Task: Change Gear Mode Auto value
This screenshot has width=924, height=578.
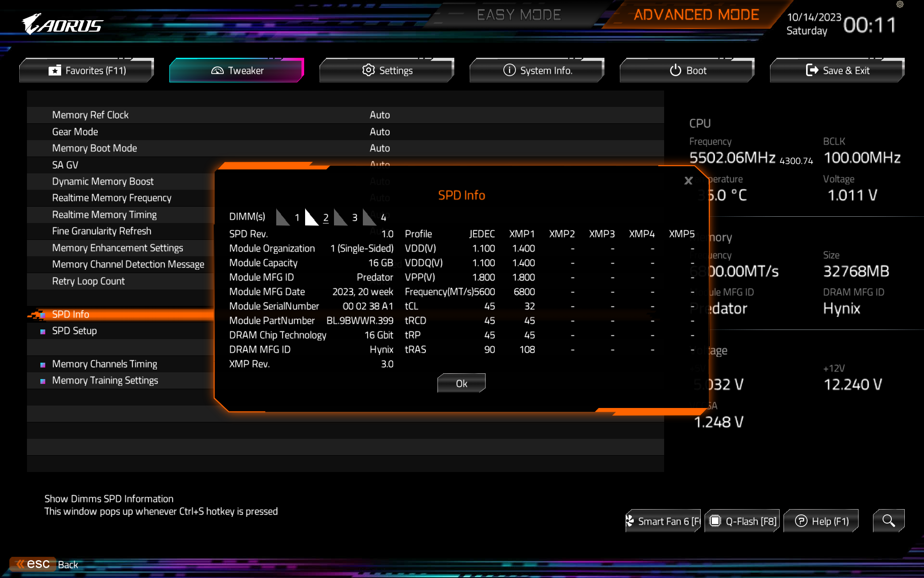Action: [380, 131]
